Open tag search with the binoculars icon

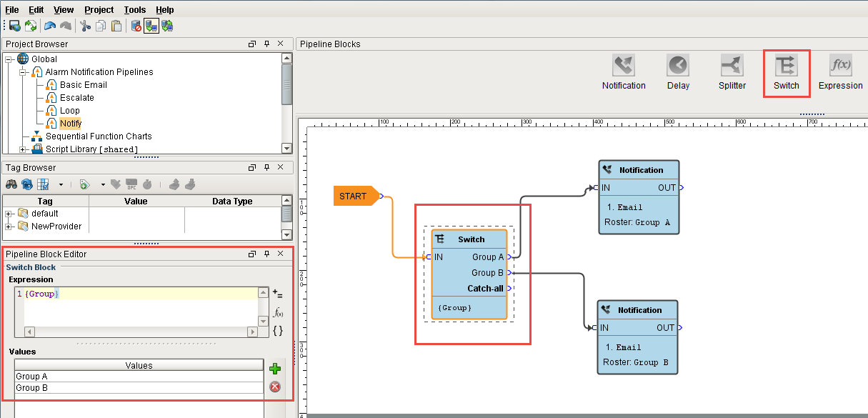pyautogui.click(x=10, y=184)
